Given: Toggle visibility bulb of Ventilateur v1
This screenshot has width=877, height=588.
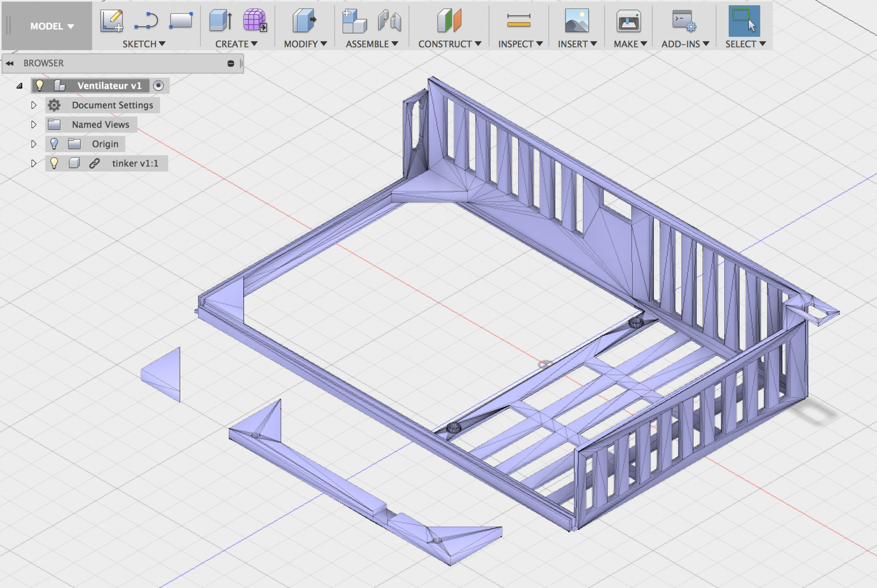Looking at the screenshot, I should 39,85.
